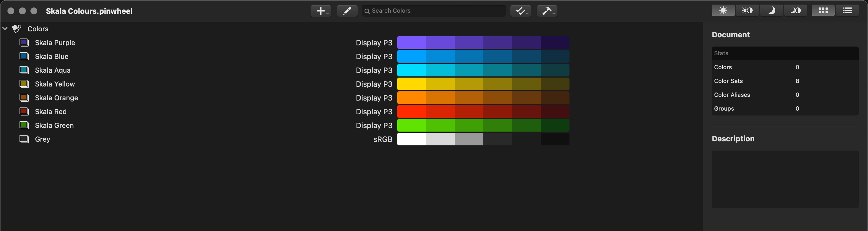Image resolution: width=868 pixels, height=231 pixels.
Task: Click the brightest Skala Orange swatch
Action: (411, 98)
